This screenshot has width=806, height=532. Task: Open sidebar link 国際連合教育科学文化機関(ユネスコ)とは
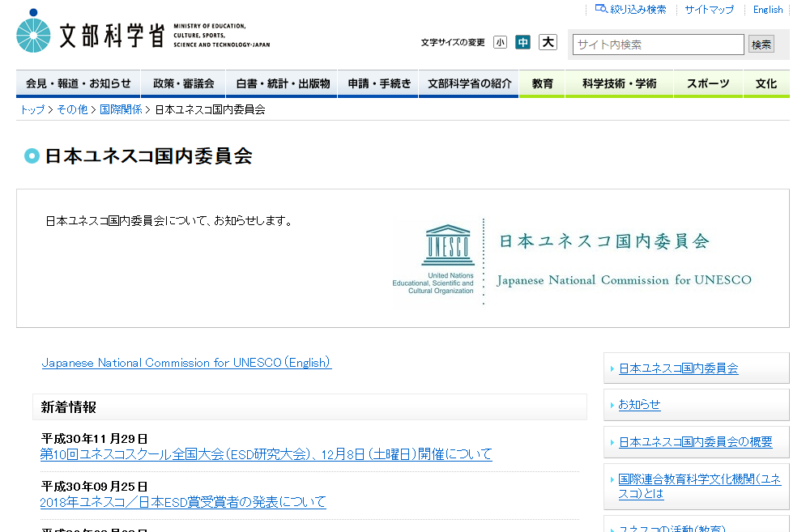pos(700,487)
